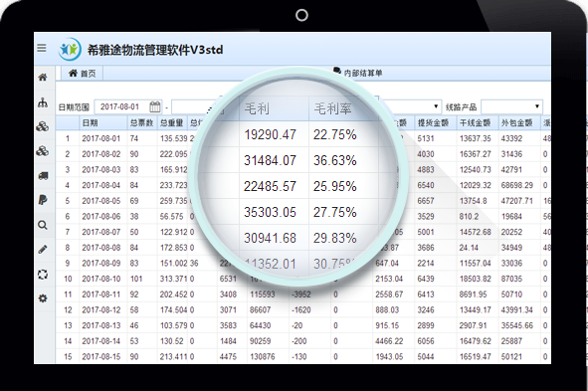Sort by the 干线金额 column header

476,122
